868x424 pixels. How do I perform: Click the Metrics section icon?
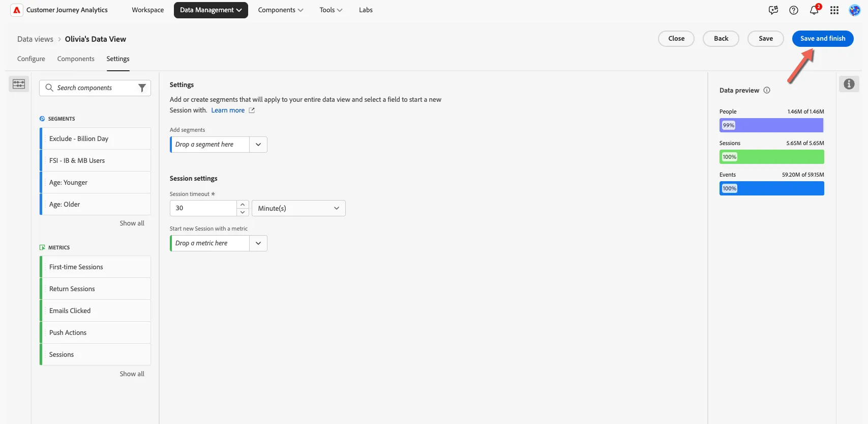(x=42, y=247)
